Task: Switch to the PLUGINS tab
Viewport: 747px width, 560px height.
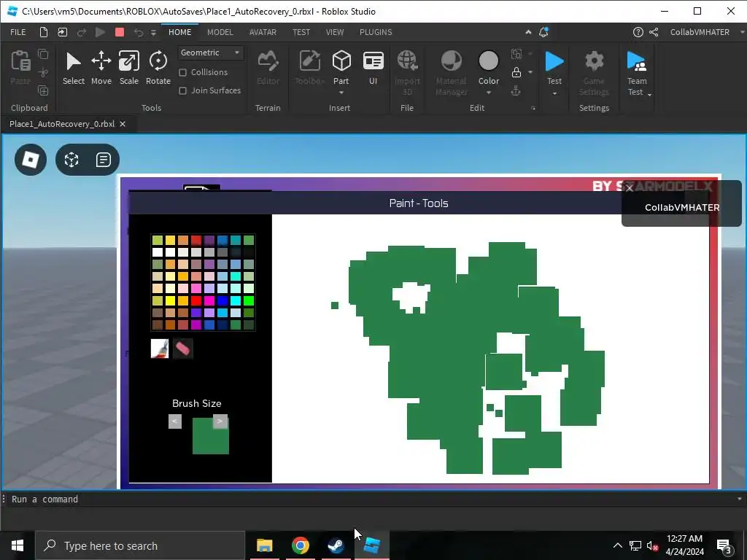Action: 376,32
